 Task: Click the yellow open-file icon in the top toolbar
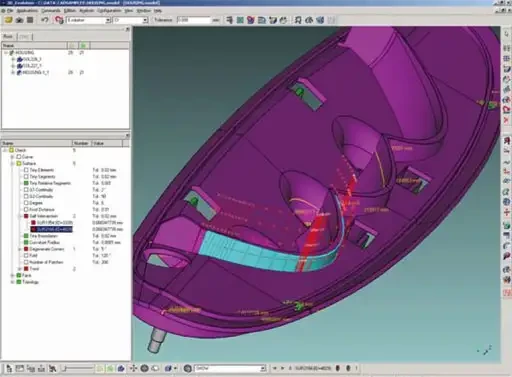[9, 20]
